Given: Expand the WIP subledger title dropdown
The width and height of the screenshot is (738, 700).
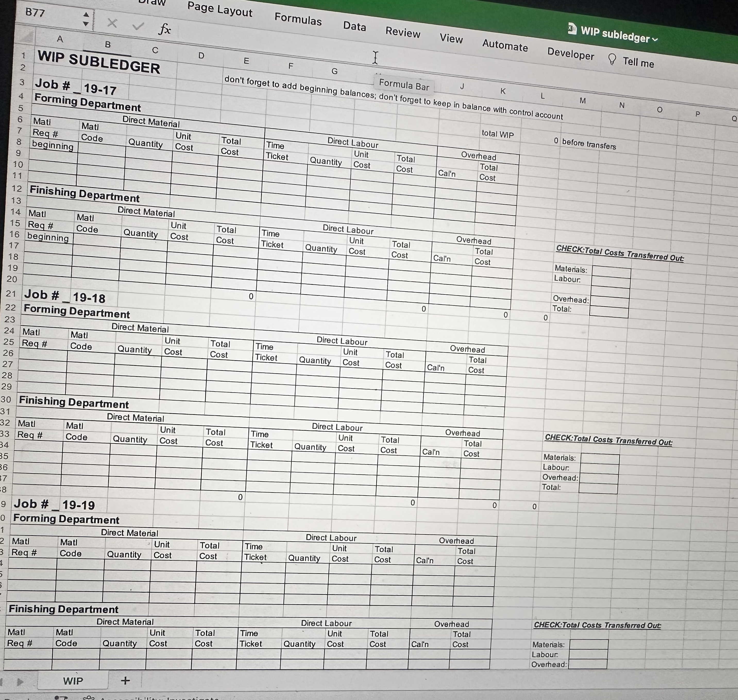Looking at the screenshot, I should pos(655,39).
